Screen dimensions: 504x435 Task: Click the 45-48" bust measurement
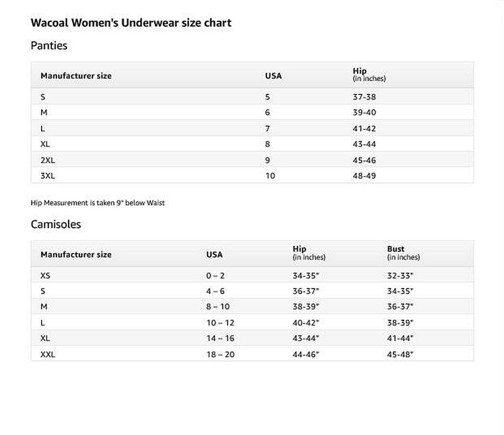click(400, 354)
